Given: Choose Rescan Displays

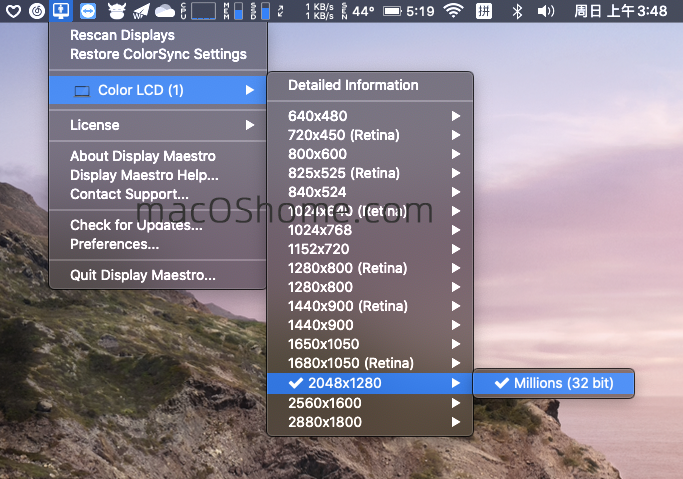Looking at the screenshot, I should click(x=158, y=35).
